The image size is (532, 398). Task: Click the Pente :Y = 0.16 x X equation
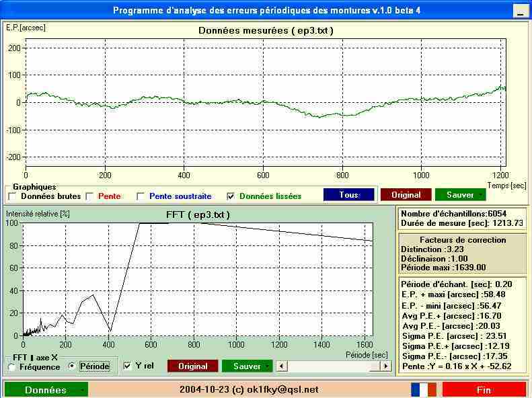[x=457, y=366]
